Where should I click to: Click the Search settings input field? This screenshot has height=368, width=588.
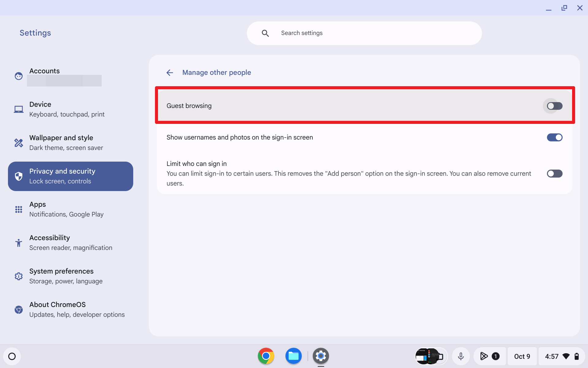click(364, 33)
